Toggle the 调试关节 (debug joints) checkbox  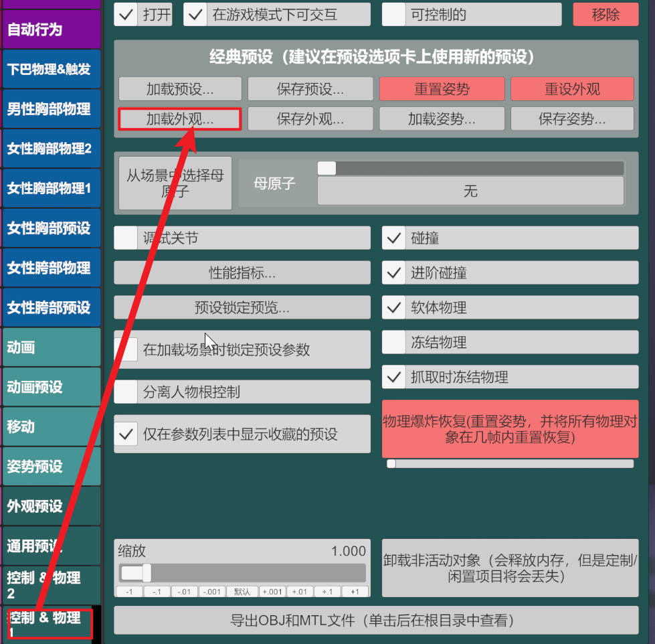[126, 238]
